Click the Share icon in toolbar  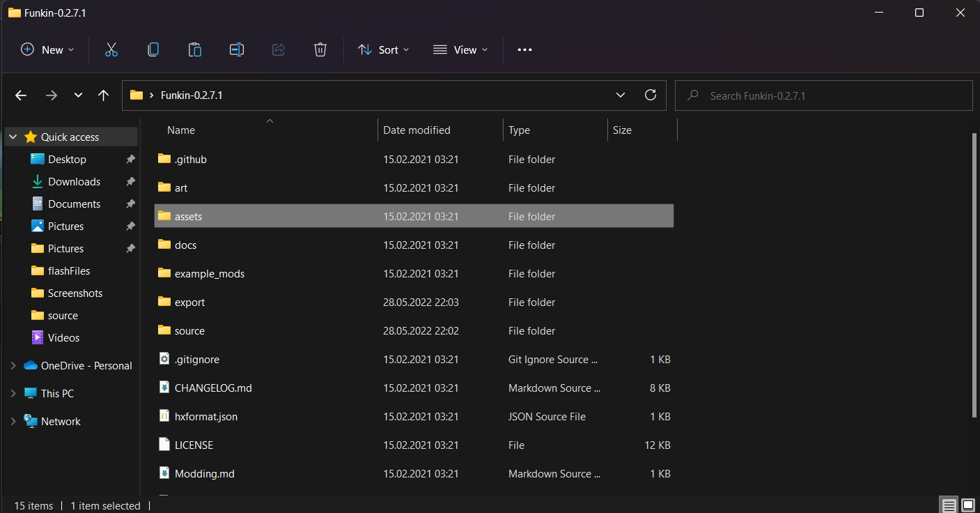pos(279,49)
